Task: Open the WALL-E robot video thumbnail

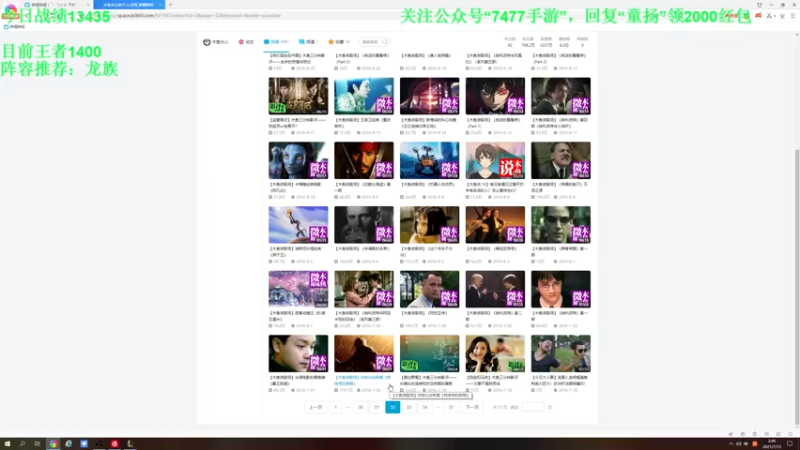Action: point(430,160)
